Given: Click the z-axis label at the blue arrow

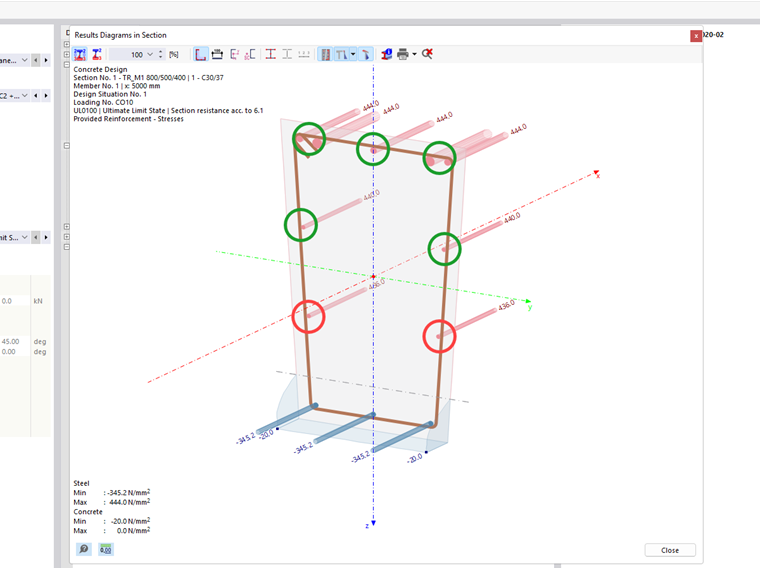Looking at the screenshot, I should (367, 525).
